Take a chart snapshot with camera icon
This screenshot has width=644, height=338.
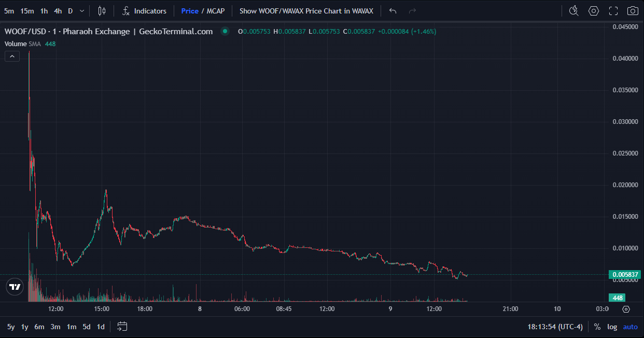(x=633, y=11)
